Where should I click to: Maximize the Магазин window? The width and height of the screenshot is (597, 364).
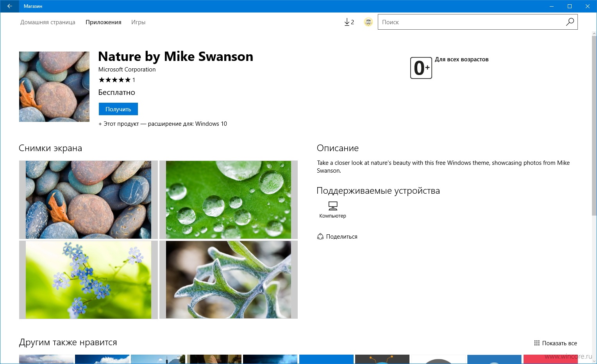point(570,6)
